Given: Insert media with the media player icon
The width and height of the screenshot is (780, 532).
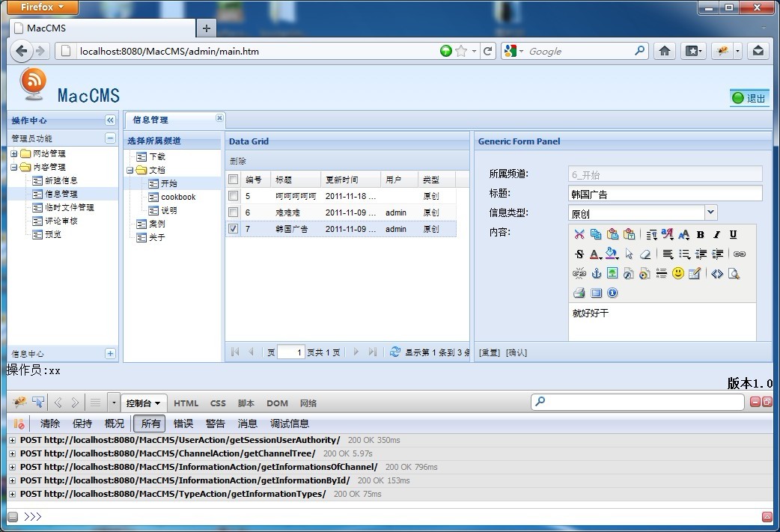Looking at the screenshot, I should pyautogui.click(x=645, y=273).
